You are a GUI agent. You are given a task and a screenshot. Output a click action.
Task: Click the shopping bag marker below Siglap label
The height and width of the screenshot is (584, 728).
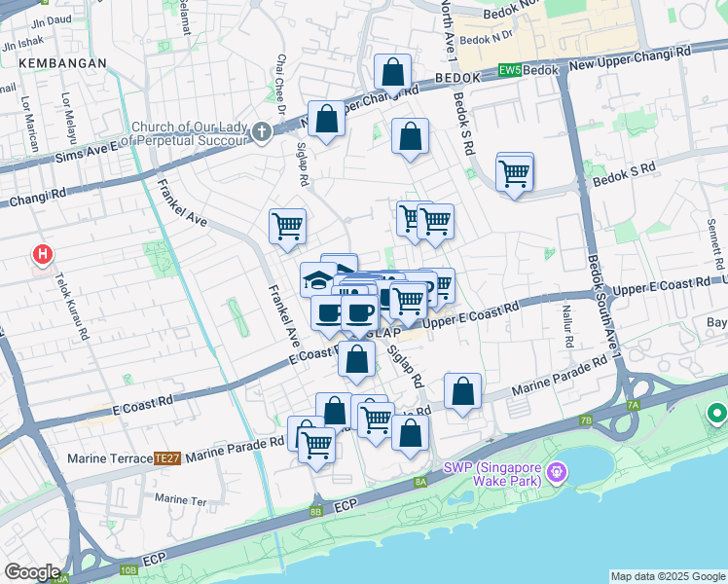click(357, 359)
